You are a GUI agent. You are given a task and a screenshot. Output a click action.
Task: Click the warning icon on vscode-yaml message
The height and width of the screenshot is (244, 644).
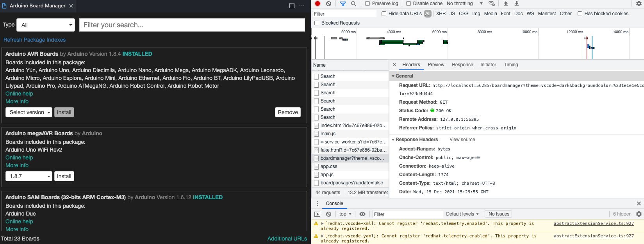coord(316,236)
